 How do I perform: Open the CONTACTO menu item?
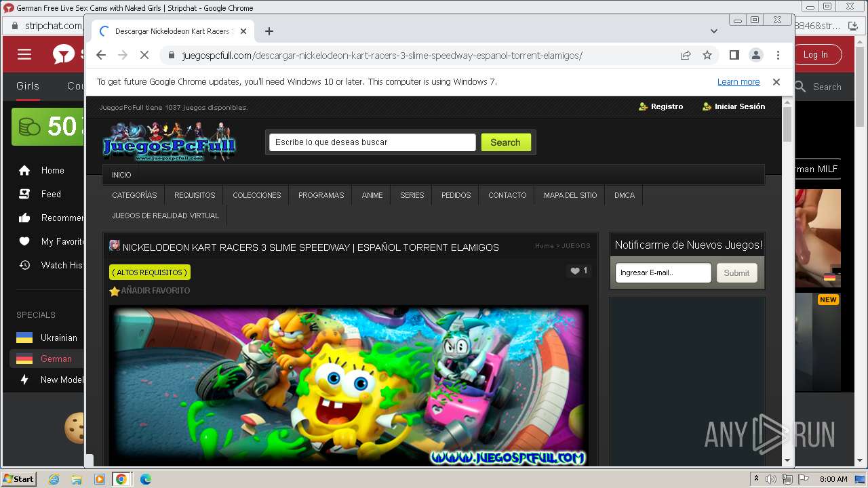click(507, 195)
